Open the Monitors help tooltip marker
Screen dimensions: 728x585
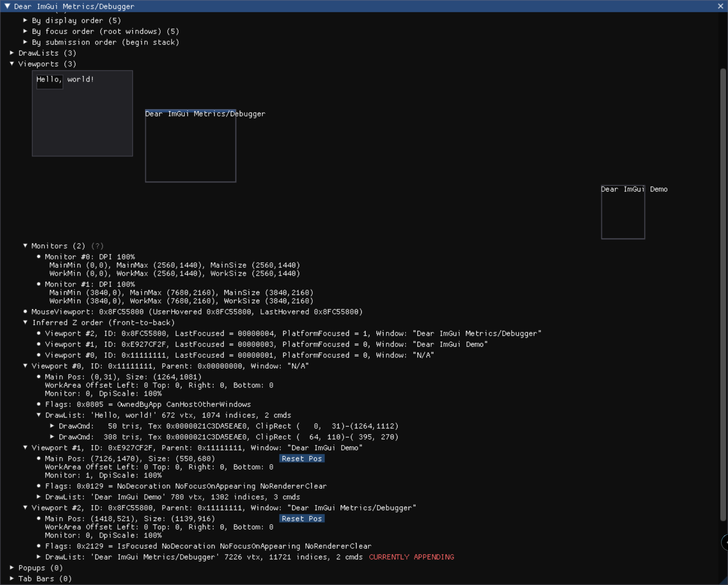click(98, 246)
